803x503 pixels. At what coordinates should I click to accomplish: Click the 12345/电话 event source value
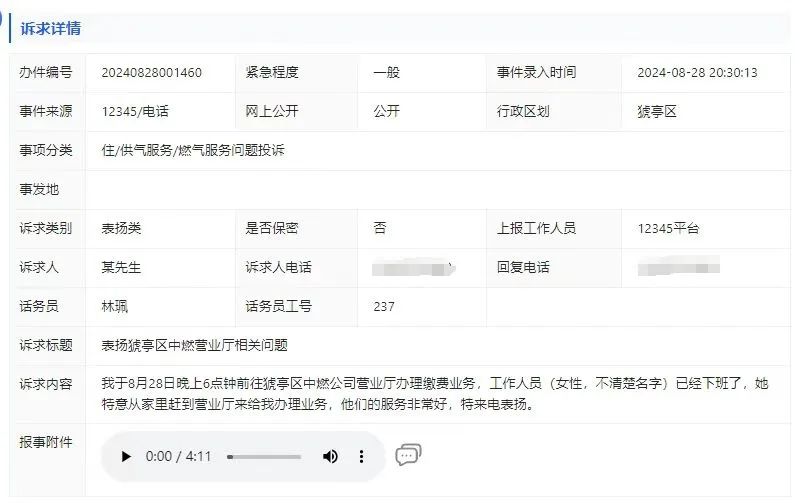[x=135, y=111]
